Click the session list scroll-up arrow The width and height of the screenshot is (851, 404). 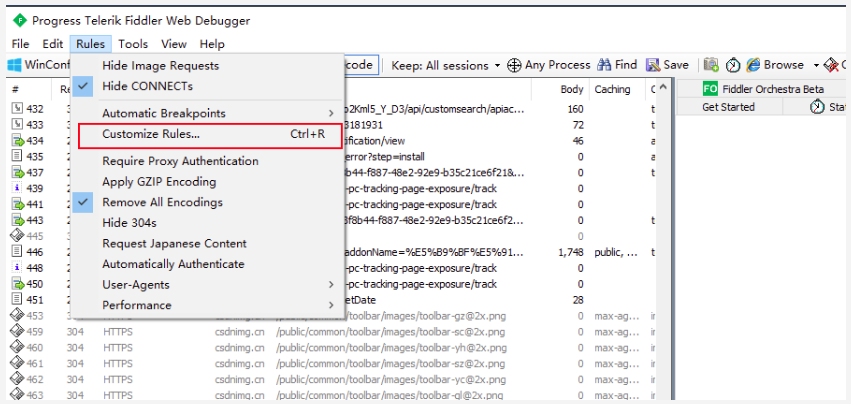click(x=665, y=88)
